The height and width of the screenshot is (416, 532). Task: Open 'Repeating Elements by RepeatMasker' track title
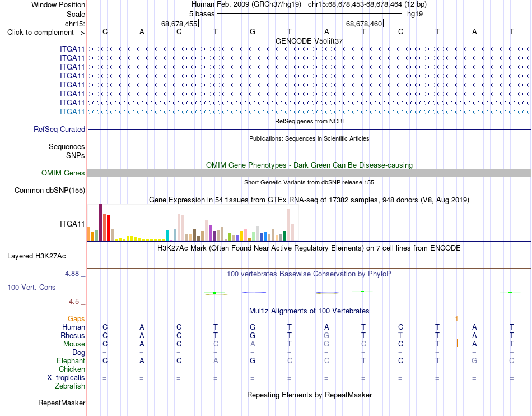[x=309, y=395]
